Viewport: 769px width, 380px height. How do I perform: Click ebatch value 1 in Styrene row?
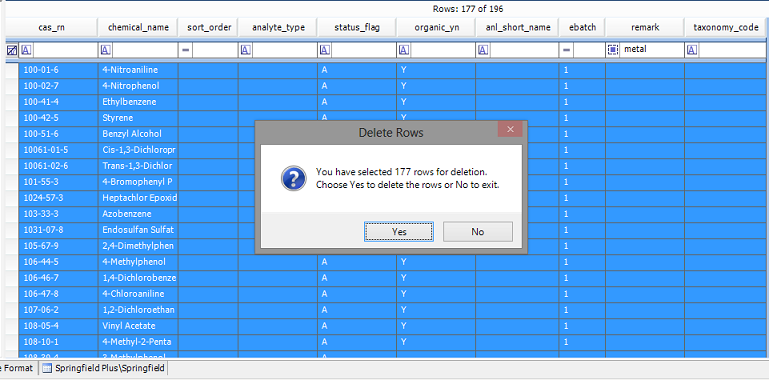[x=583, y=118]
